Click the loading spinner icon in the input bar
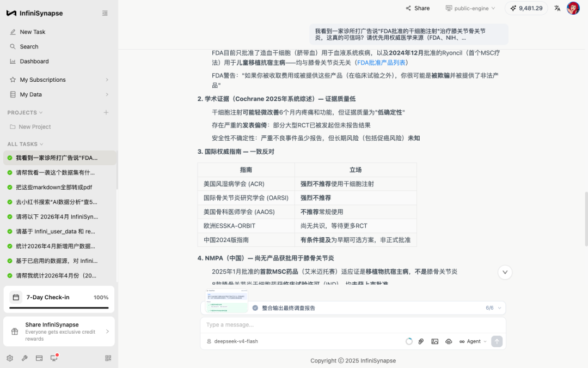 [409, 341]
